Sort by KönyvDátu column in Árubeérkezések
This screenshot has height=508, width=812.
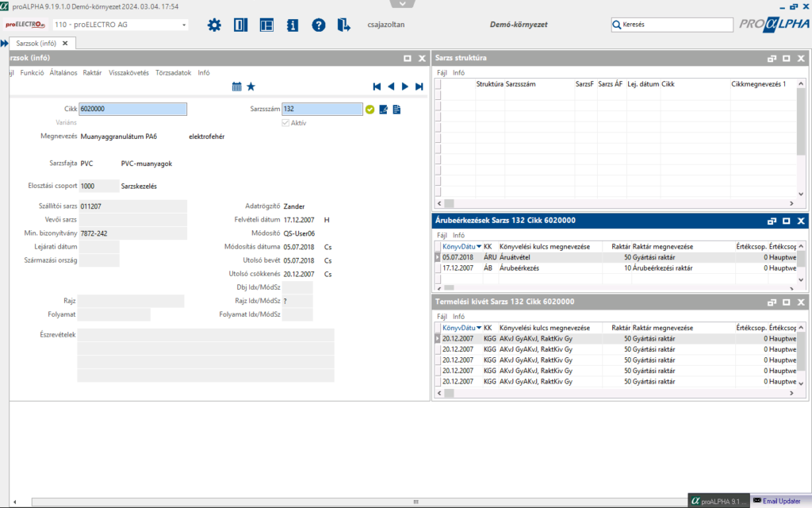(x=460, y=247)
